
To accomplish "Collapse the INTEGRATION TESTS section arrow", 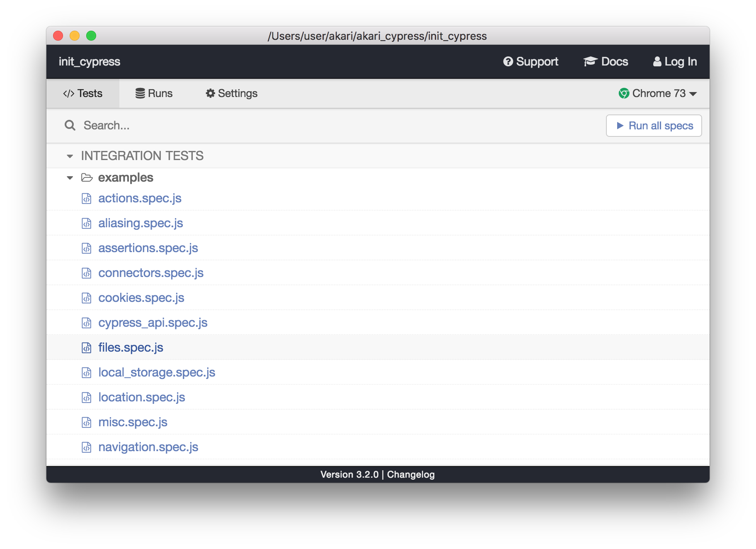I will 70,156.
